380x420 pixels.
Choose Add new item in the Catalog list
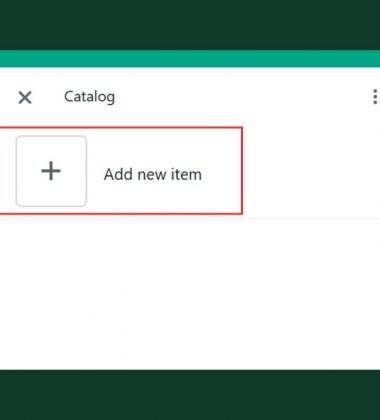153,174
